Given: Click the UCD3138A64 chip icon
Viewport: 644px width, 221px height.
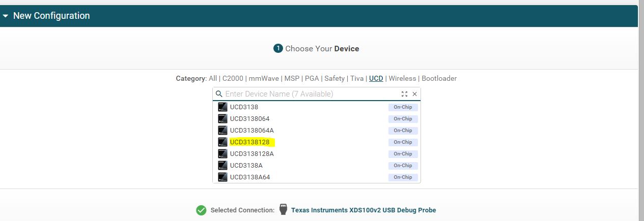Looking at the screenshot, I should point(222,177).
